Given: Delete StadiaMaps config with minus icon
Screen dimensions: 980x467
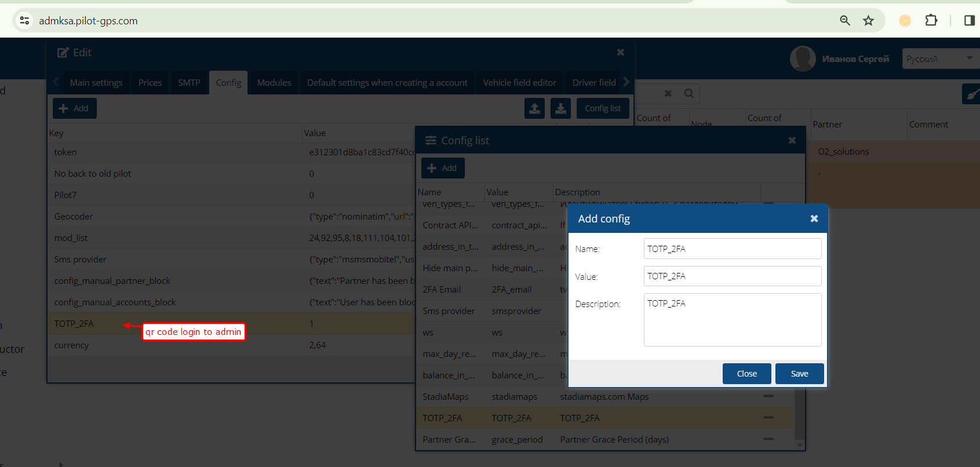Looking at the screenshot, I should (768, 396).
